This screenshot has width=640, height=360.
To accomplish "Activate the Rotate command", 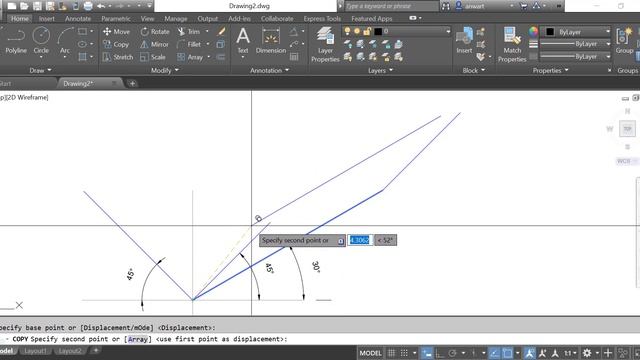I will 155,31.
